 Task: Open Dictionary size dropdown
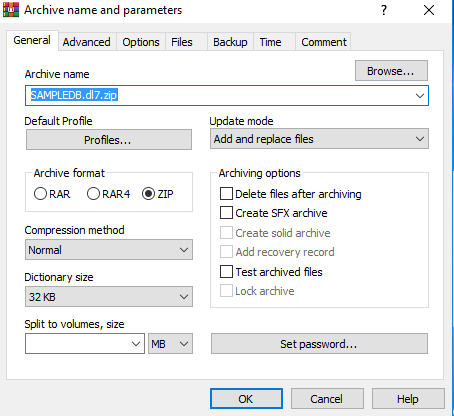coord(109,297)
